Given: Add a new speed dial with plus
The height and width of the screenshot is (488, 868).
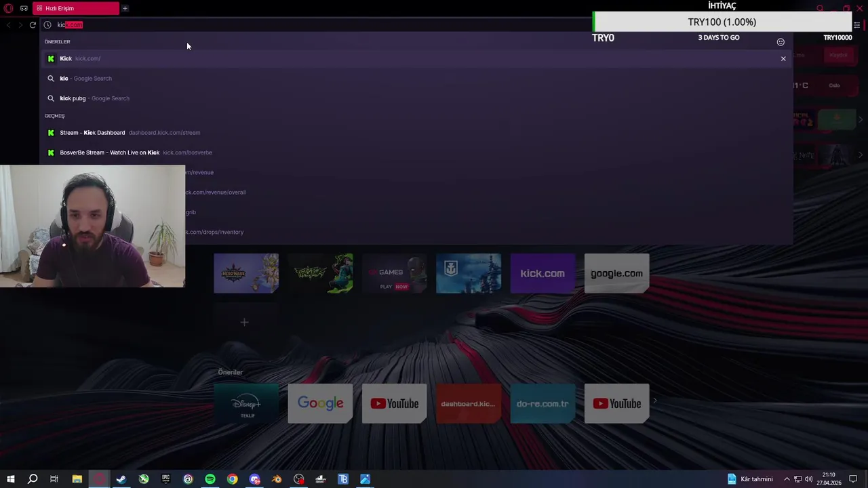Looking at the screenshot, I should coord(244,323).
